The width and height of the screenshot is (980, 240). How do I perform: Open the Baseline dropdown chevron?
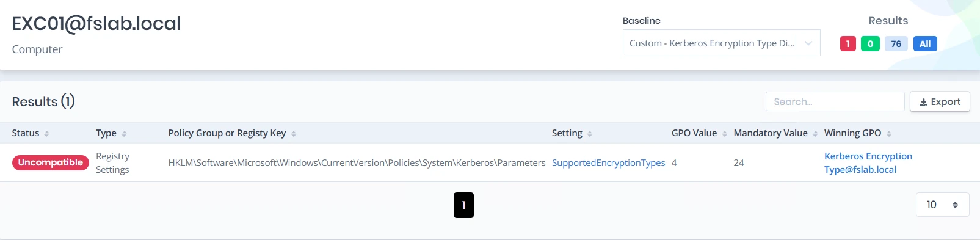coord(808,43)
